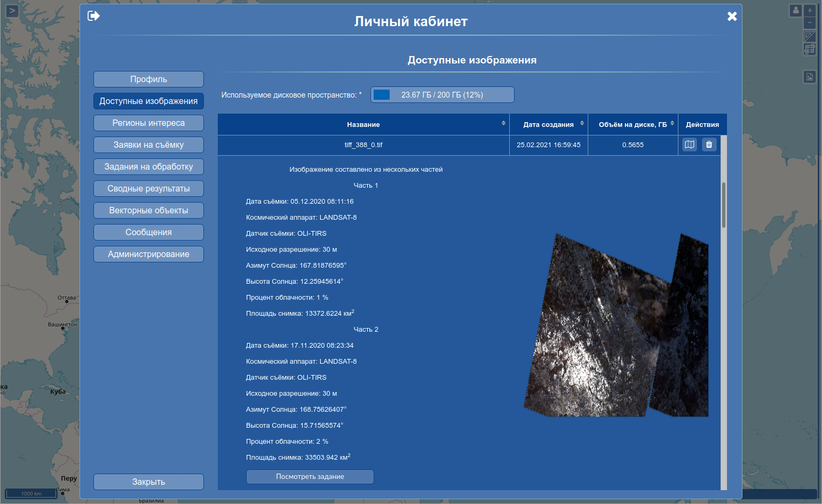This screenshot has width=822, height=504.
Task: Click the logout icon in the dialog header
Action: (x=93, y=16)
